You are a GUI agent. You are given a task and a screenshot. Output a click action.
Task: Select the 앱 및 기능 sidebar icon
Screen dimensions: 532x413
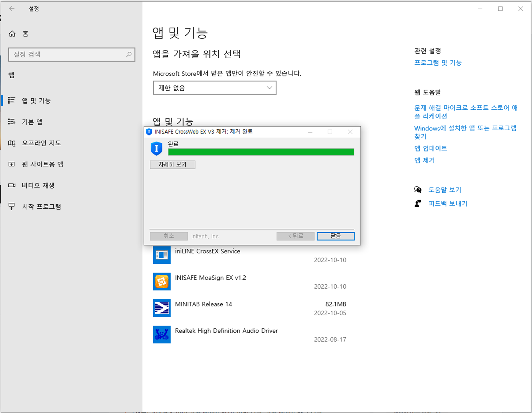pos(12,100)
